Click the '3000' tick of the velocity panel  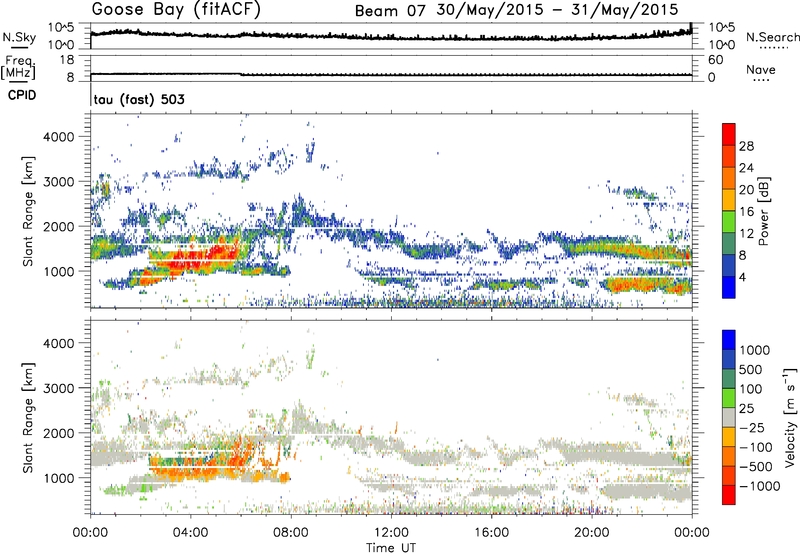tap(58, 388)
